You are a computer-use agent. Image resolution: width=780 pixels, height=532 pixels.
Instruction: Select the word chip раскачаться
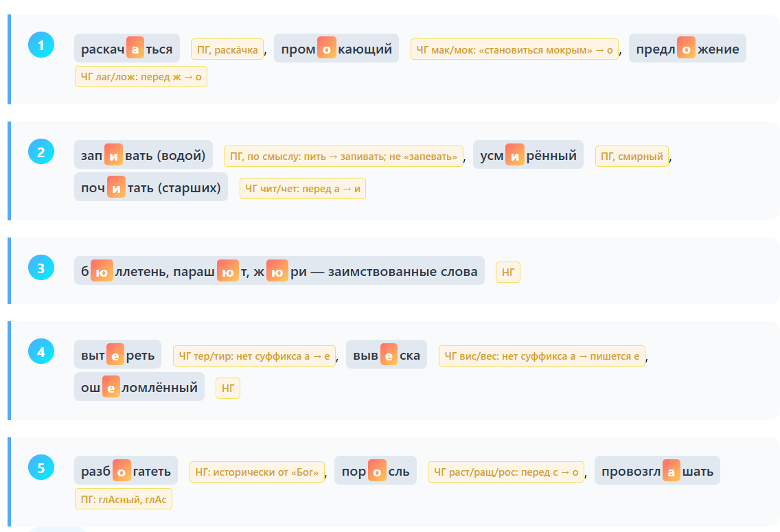[127, 48]
